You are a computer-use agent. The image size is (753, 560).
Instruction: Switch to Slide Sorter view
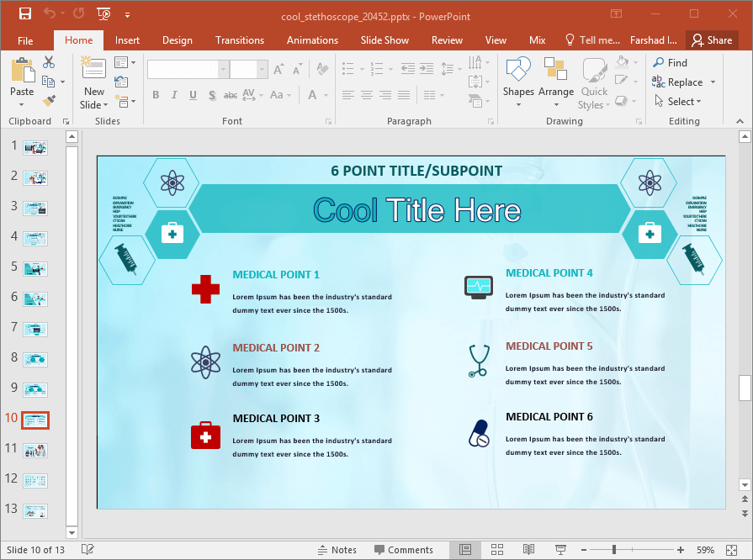click(497, 550)
